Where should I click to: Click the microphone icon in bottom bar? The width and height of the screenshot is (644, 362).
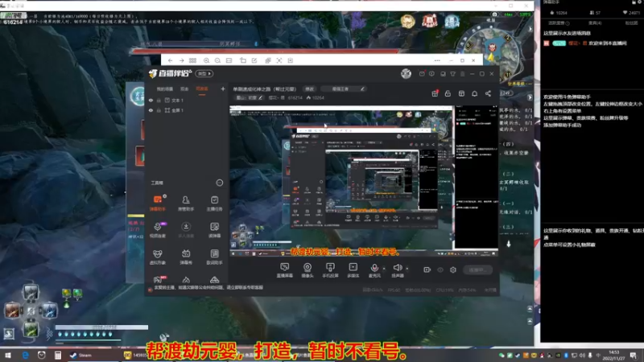[374, 269]
